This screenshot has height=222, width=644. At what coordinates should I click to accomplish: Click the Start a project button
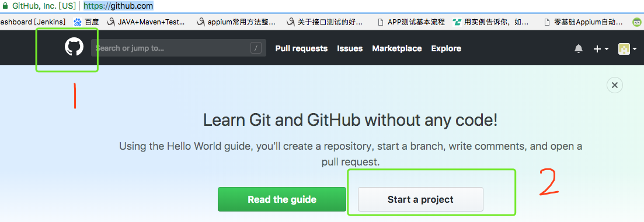click(420, 199)
